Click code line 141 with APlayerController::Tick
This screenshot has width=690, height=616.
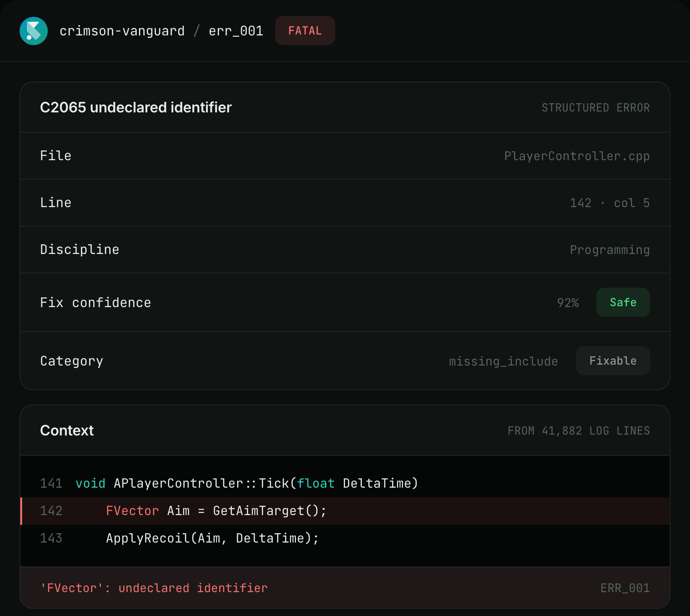(345, 483)
